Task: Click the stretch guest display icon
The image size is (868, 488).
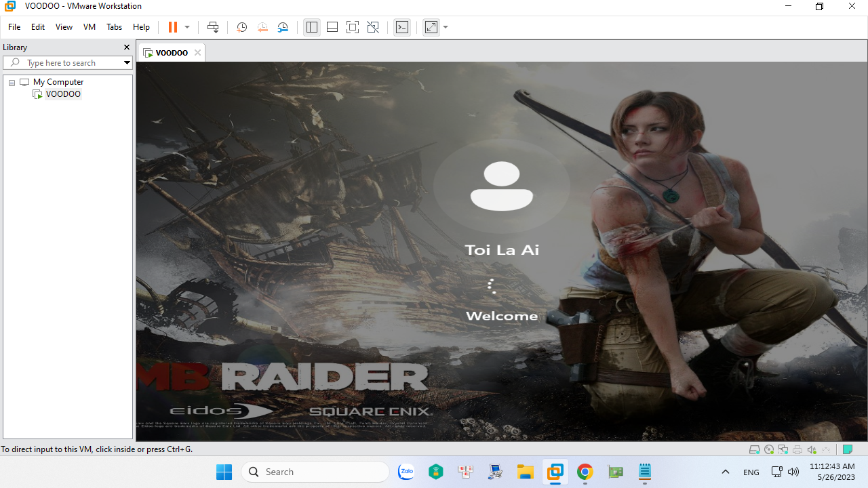Action: tap(431, 27)
